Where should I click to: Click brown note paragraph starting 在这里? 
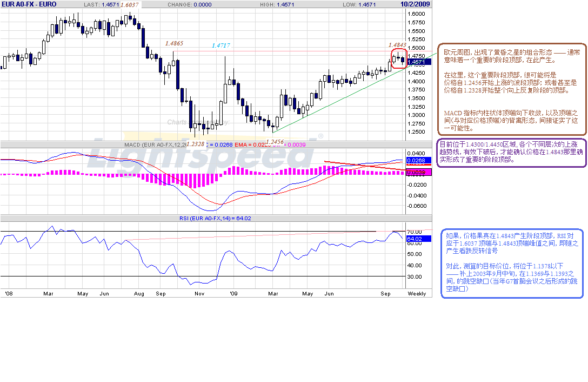tap(510, 83)
